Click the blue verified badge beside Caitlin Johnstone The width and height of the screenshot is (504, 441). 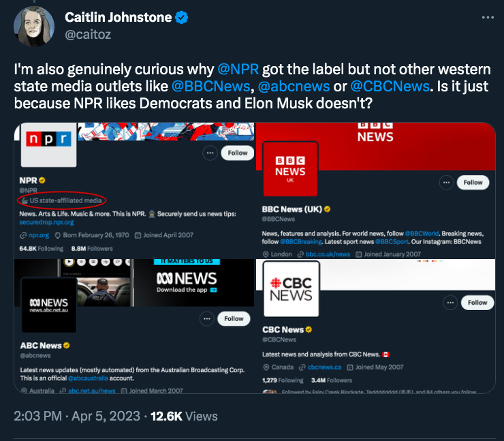point(182,17)
